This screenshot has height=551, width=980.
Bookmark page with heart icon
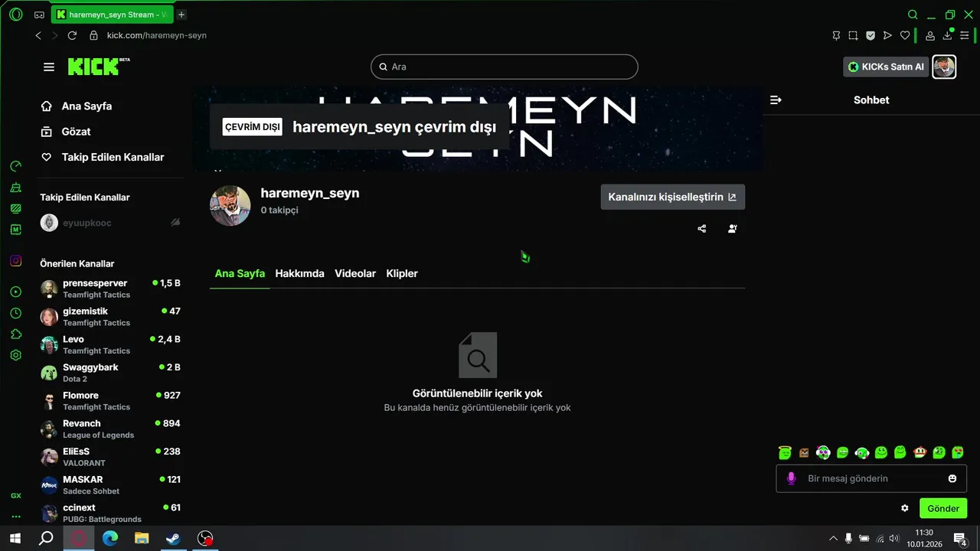coord(905,35)
